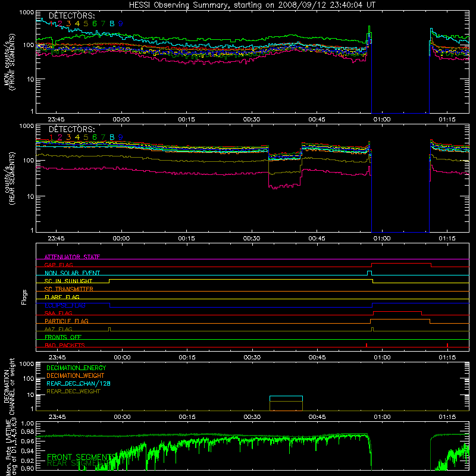The image size is (476, 476).
Task: Click the DECIMATION_WEIGHT legend entry
Action: tap(76, 376)
